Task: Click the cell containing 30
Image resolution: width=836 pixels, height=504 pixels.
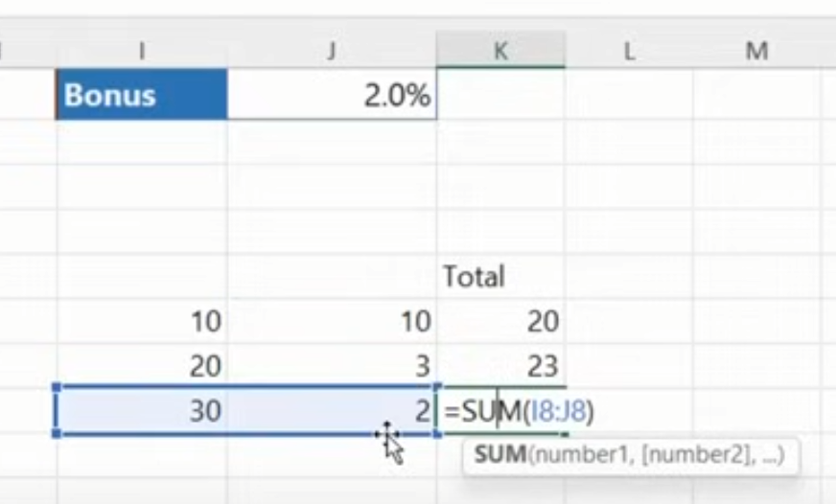Action: 142,411
